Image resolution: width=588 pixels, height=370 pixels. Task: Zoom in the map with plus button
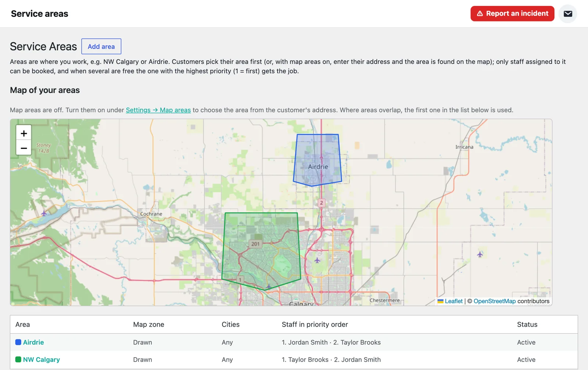(x=24, y=133)
